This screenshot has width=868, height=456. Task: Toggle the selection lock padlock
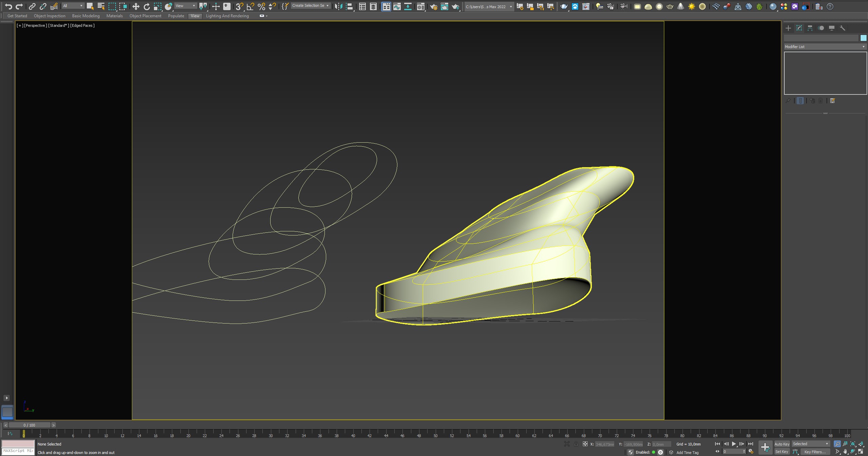[x=576, y=444]
